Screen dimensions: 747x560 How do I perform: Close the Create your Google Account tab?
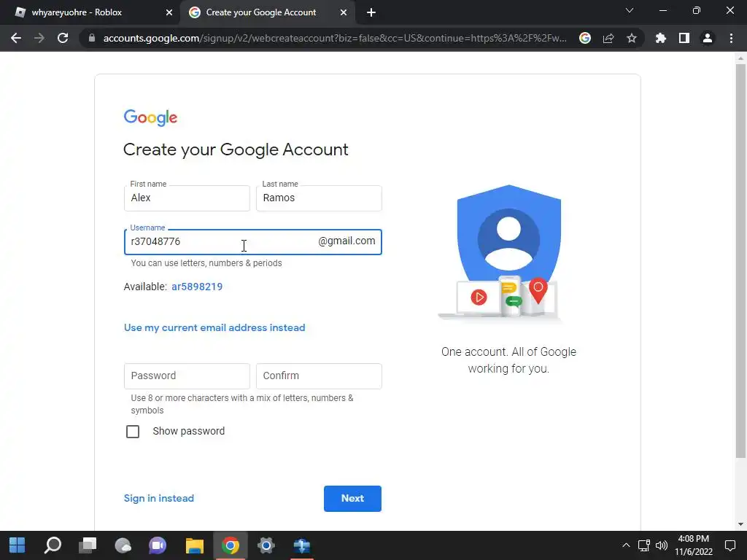344,12
